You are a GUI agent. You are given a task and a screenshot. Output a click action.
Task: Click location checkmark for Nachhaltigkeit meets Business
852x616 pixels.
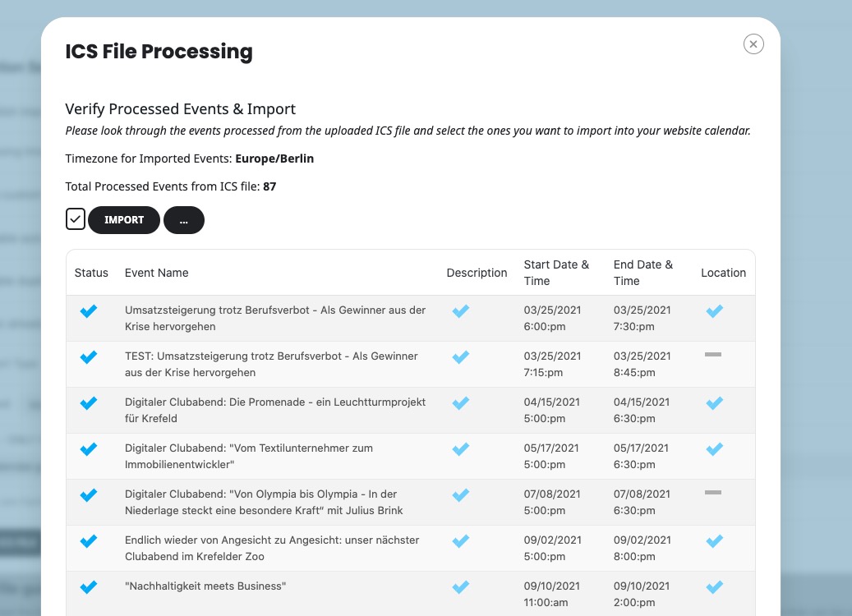coord(715,586)
